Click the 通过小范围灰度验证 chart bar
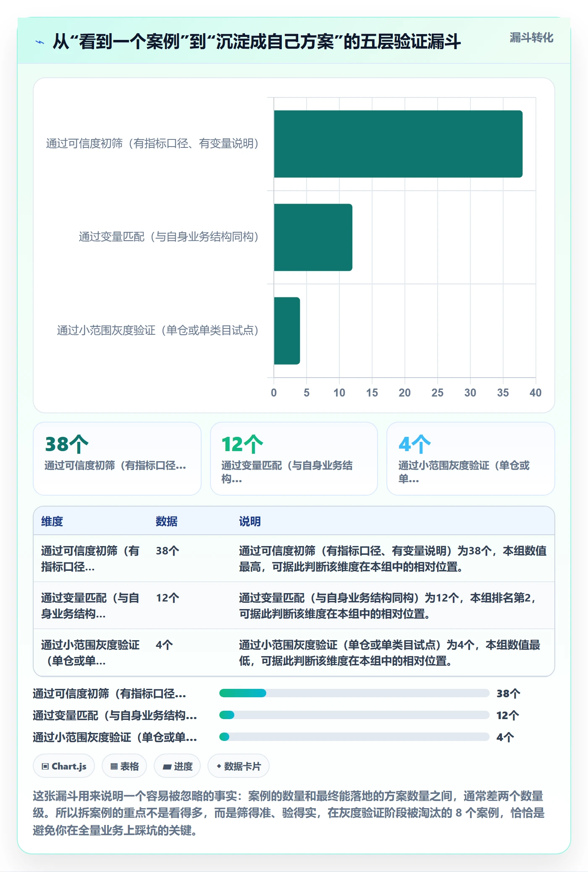The image size is (588, 872). (287, 331)
